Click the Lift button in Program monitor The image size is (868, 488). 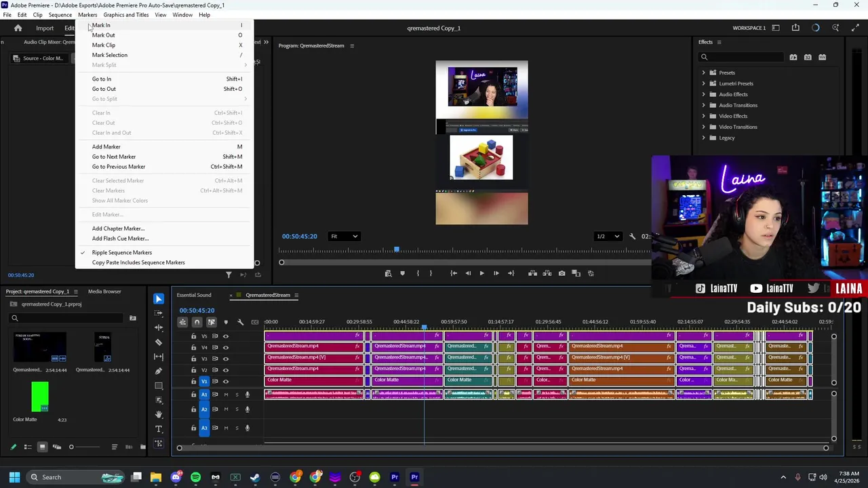[532, 273]
